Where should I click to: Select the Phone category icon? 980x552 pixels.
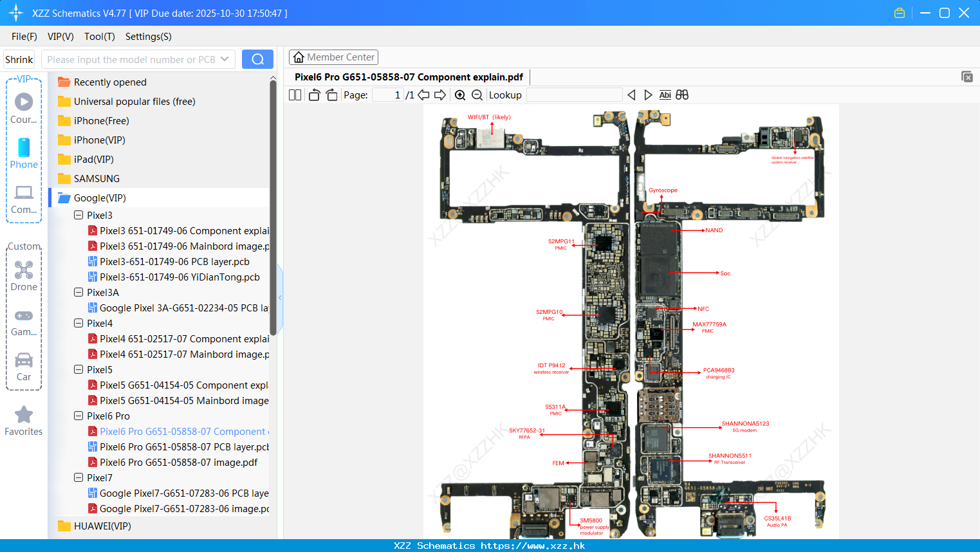coord(24,153)
